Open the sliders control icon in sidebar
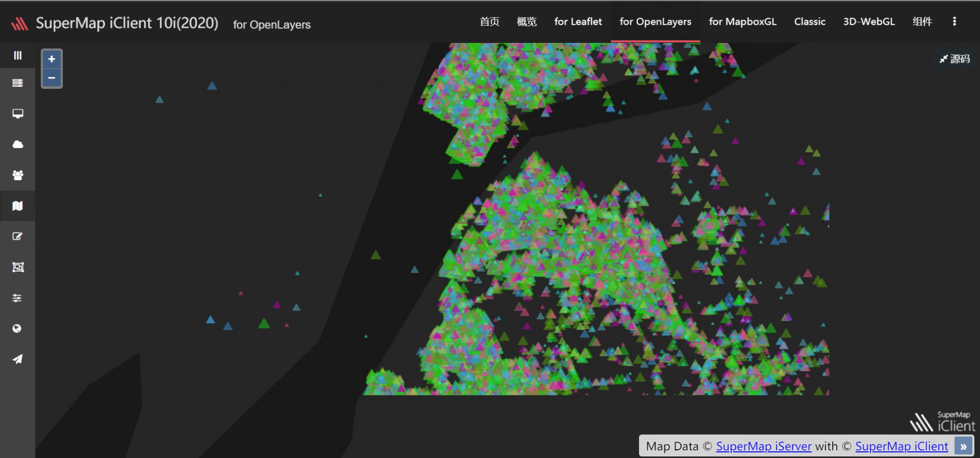 [18, 298]
